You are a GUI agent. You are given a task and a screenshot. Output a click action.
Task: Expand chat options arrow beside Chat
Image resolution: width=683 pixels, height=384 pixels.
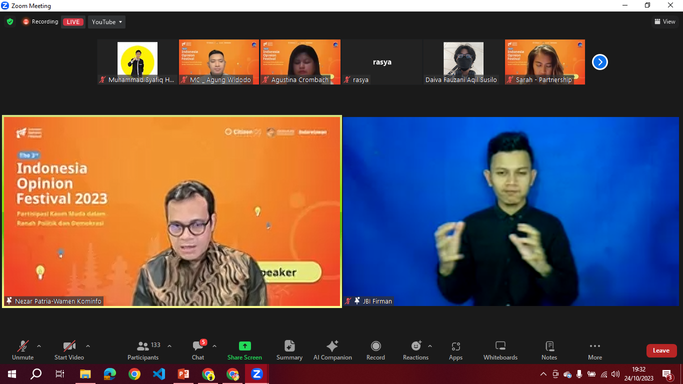pos(214,346)
